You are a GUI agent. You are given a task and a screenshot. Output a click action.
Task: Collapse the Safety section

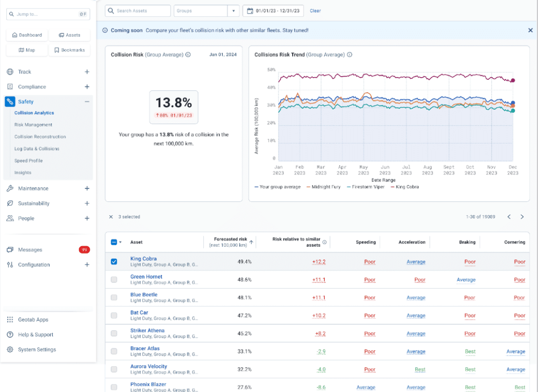click(87, 102)
